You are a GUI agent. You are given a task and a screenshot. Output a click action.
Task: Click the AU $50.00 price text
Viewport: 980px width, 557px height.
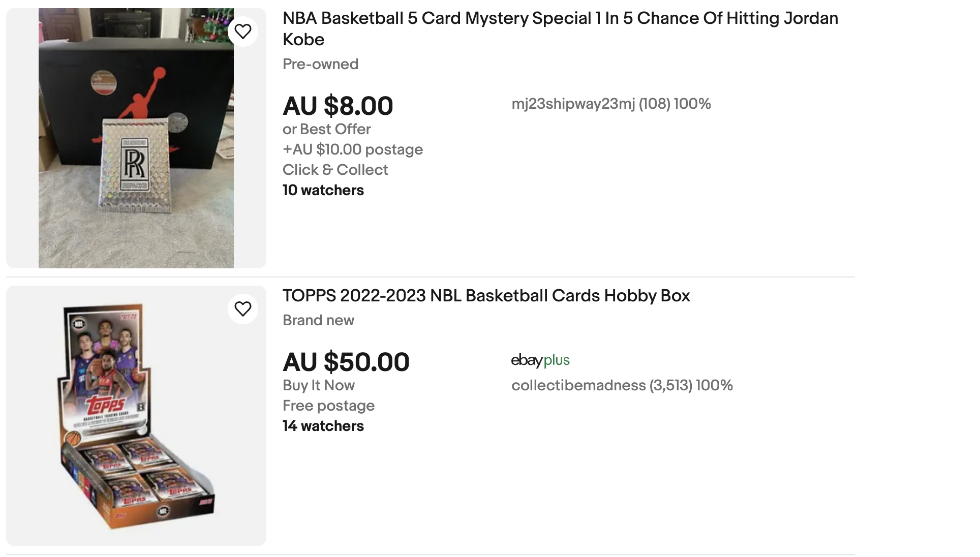[346, 362]
